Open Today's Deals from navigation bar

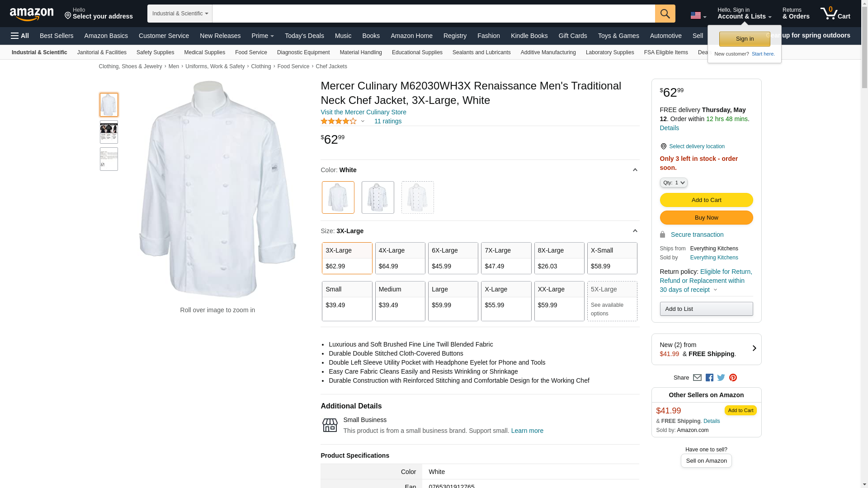click(304, 36)
